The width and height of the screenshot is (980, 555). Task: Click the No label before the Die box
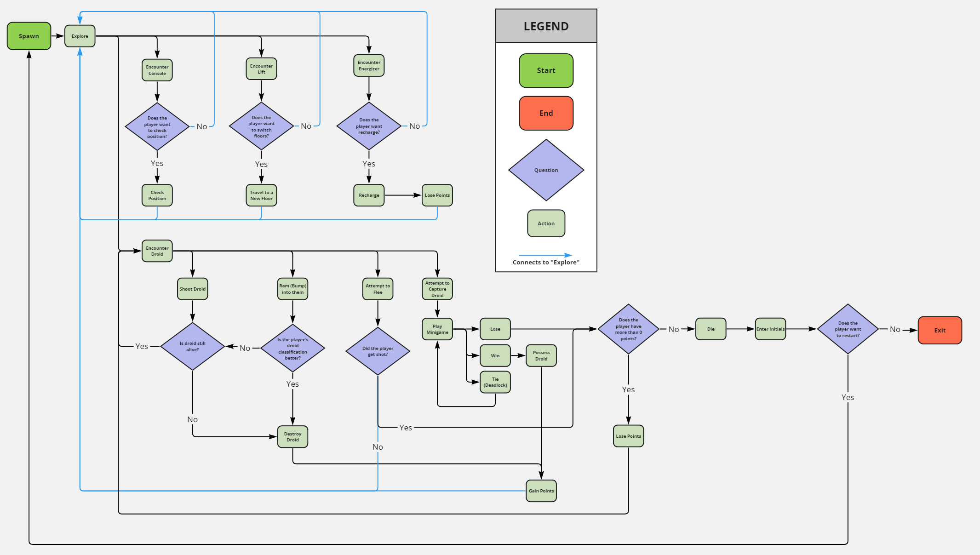(674, 330)
